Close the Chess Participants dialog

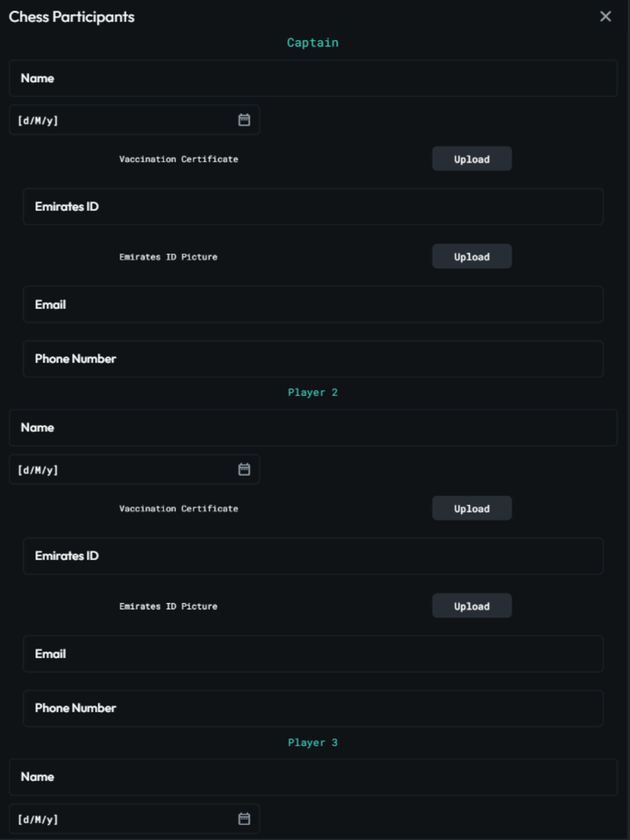(605, 16)
